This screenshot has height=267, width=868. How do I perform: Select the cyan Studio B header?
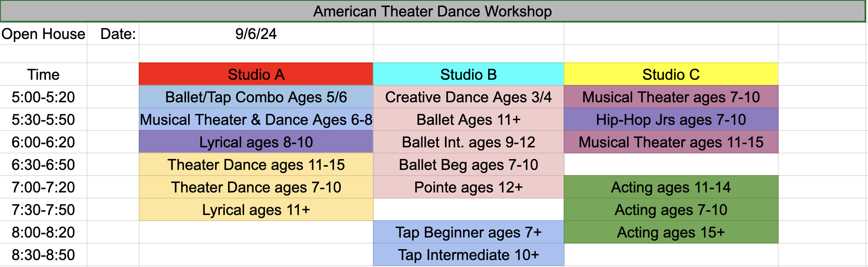468,74
